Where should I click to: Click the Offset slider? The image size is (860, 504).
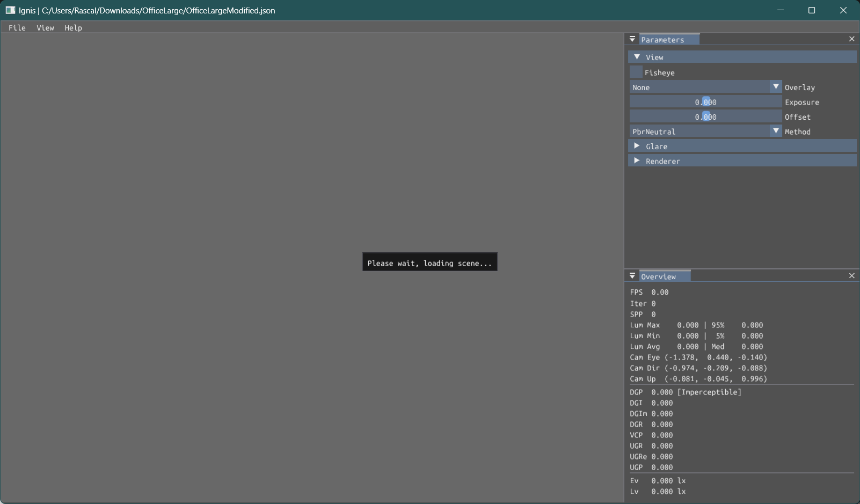coord(705,116)
